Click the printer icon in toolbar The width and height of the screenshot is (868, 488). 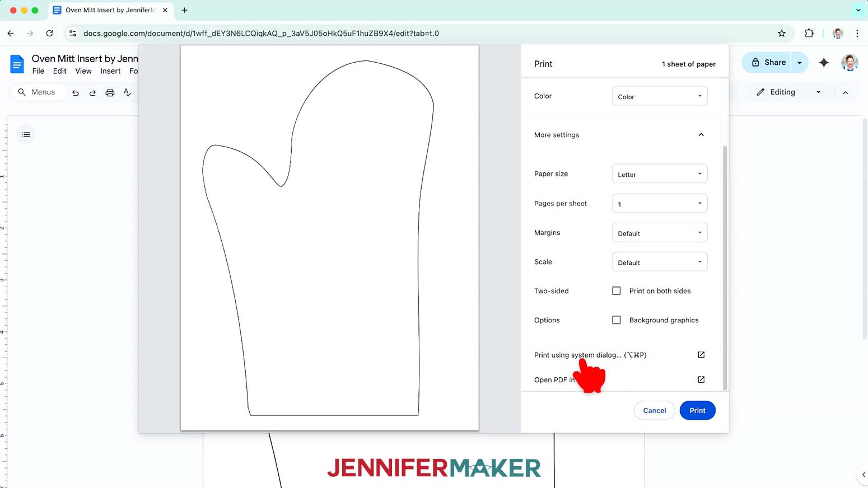[x=110, y=93]
